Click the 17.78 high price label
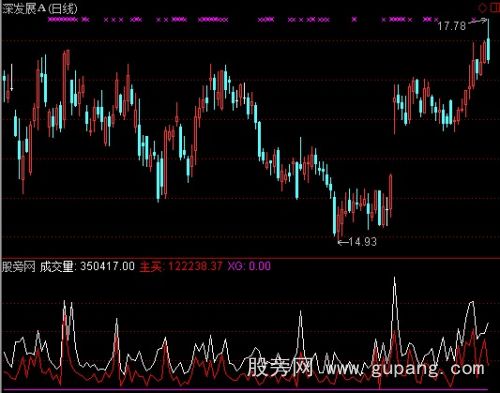This screenshot has height=393, width=500. pyautogui.click(x=451, y=26)
